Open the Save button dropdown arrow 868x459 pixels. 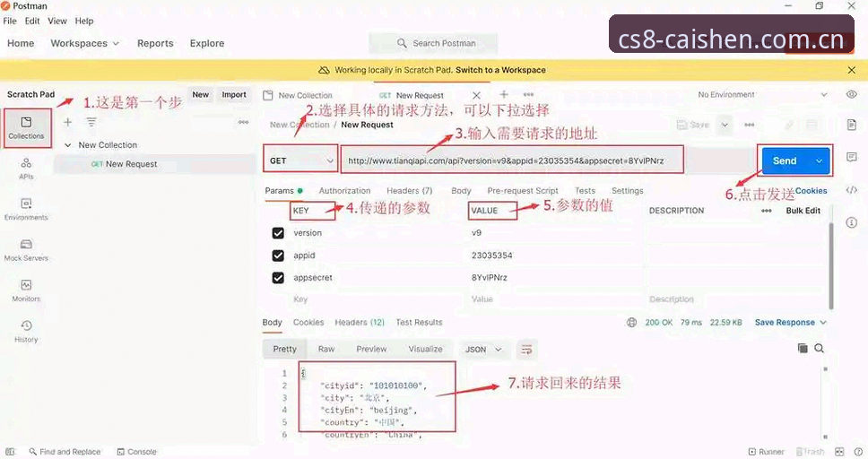point(725,126)
